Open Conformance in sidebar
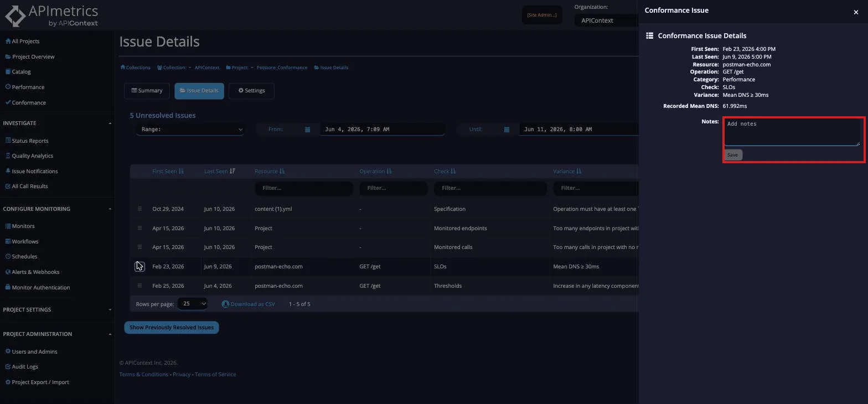This screenshot has height=404, width=868. (x=25, y=102)
